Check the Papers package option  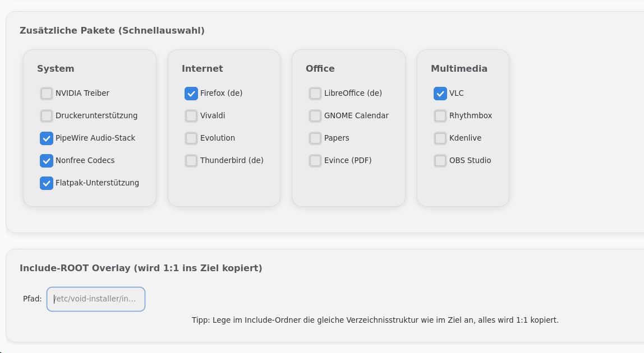(315, 138)
